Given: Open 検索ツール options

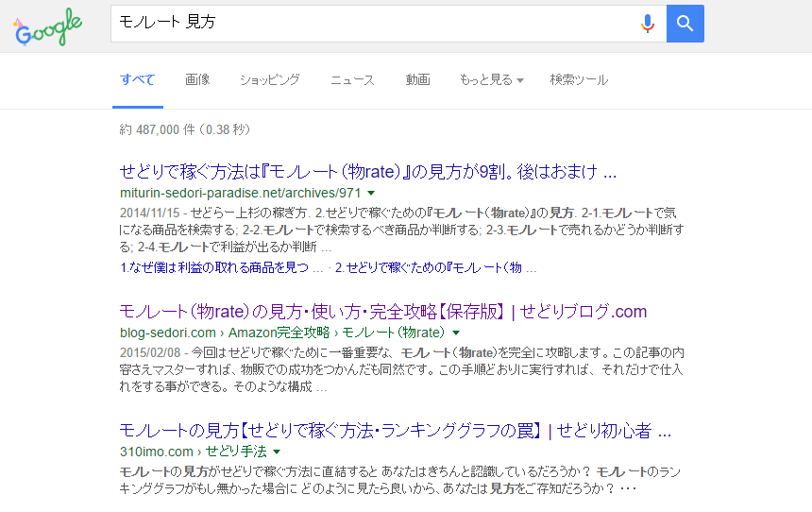Looking at the screenshot, I should coord(579,79).
